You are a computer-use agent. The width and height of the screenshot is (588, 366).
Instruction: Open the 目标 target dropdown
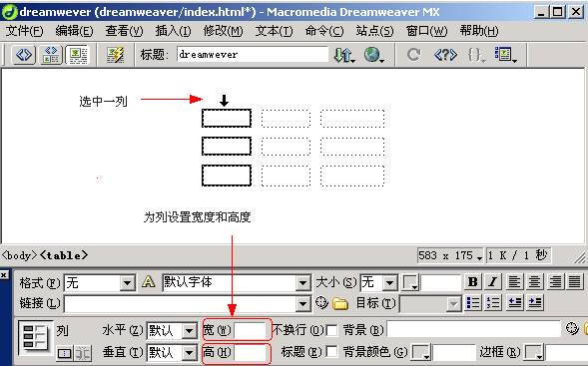454,304
